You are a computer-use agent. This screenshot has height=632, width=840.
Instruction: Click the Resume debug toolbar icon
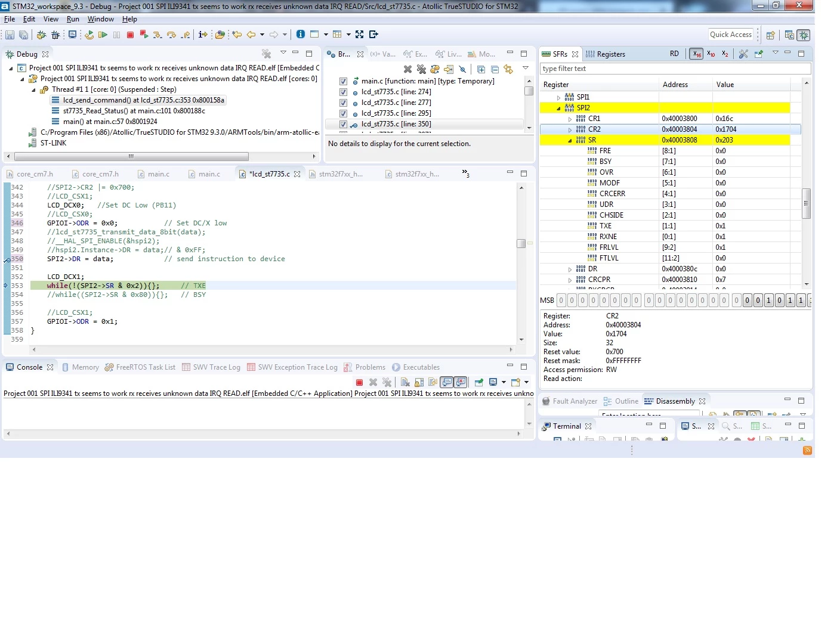point(103,35)
